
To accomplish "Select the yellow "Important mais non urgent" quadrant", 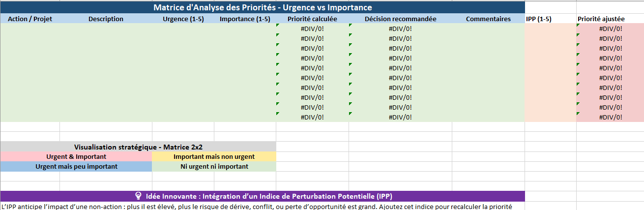I will (214, 157).
